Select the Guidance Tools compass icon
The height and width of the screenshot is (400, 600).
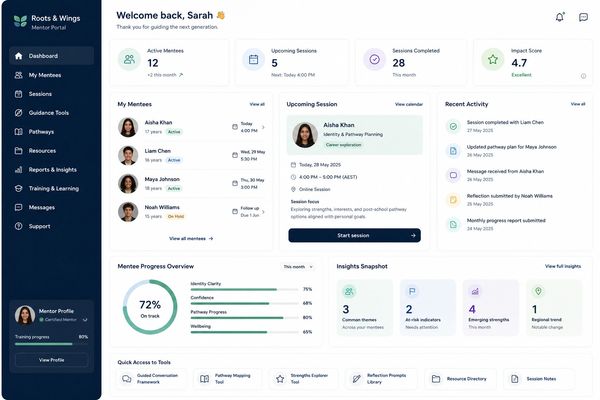(x=18, y=113)
